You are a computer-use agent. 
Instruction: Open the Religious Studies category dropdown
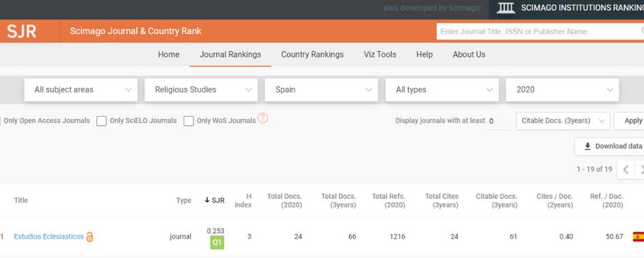pos(201,89)
